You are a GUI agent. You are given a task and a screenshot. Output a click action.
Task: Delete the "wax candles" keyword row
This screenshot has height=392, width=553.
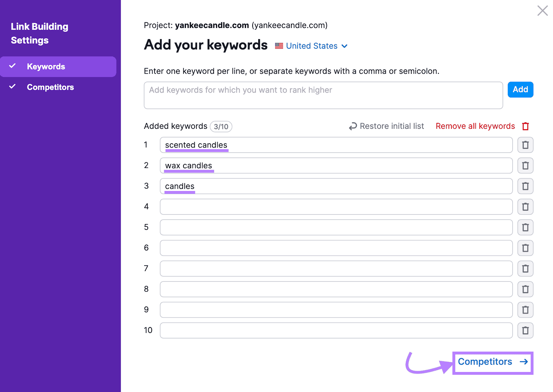tap(525, 165)
